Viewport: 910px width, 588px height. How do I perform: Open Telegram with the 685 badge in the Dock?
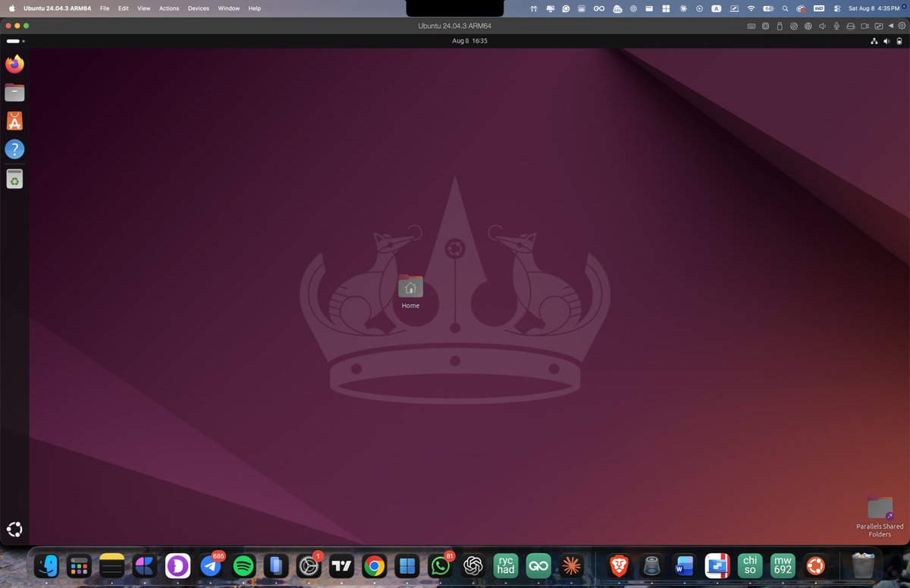[211, 565]
